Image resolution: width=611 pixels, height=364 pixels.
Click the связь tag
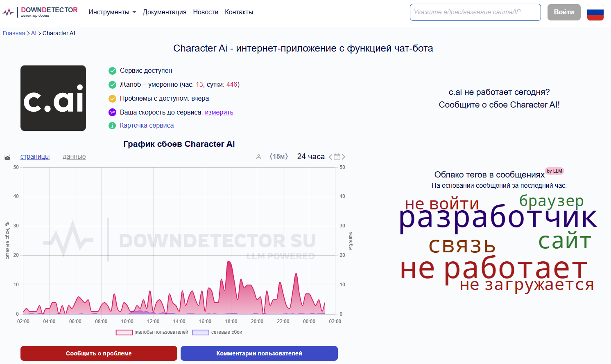462,245
